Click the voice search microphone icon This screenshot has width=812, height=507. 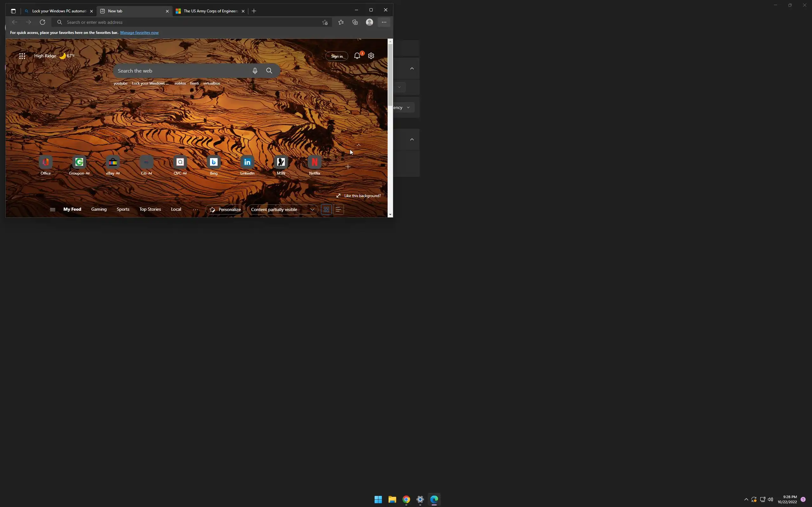coord(255,71)
